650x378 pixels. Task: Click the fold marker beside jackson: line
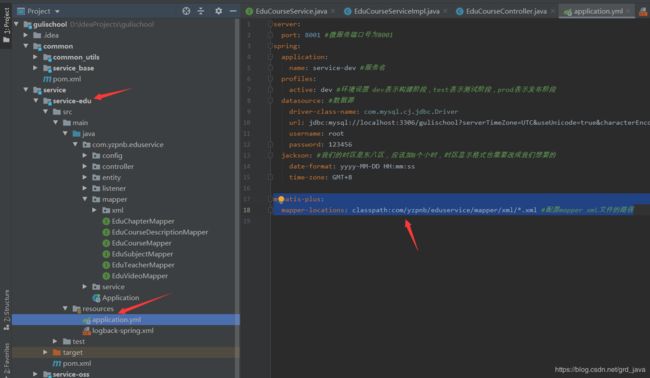(270, 155)
